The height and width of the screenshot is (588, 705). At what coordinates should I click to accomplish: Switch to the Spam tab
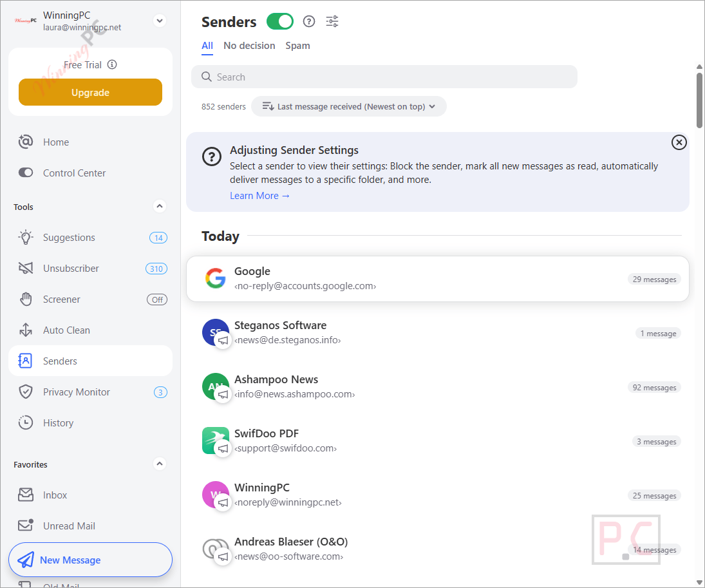297,46
